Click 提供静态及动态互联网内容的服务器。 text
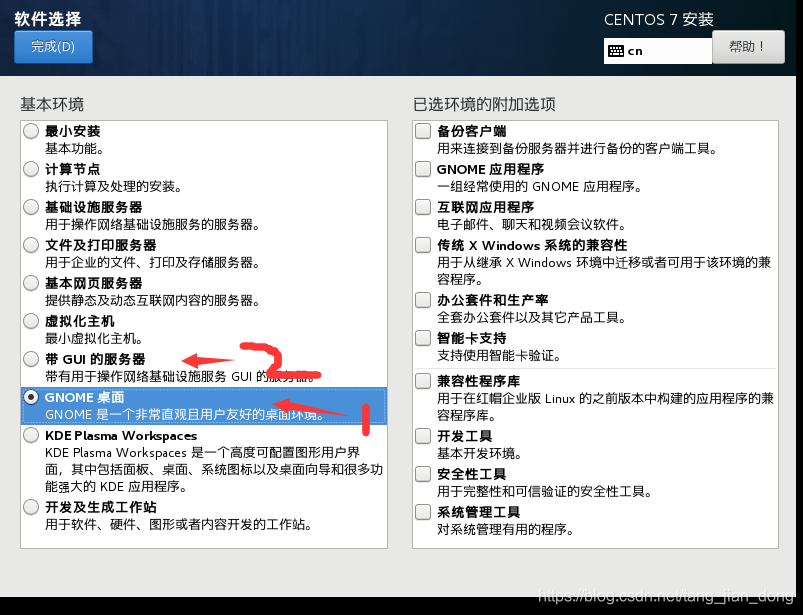Viewport: 803px width, 615px height. point(153,300)
